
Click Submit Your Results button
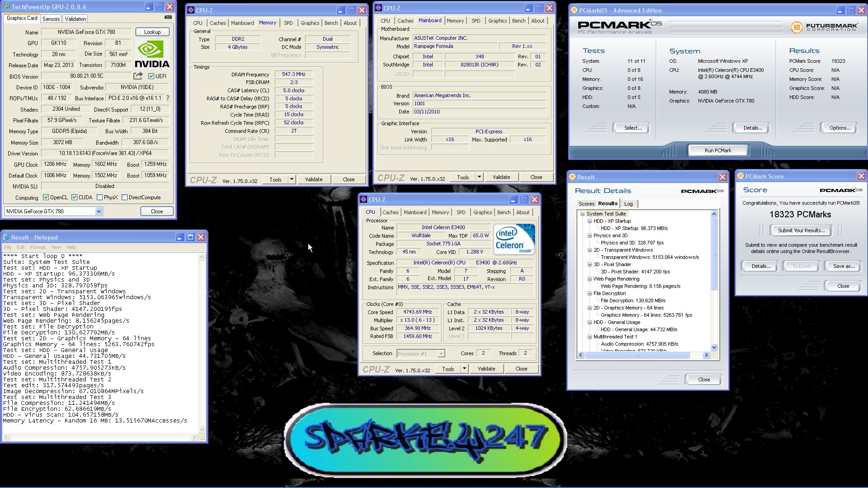tap(801, 230)
